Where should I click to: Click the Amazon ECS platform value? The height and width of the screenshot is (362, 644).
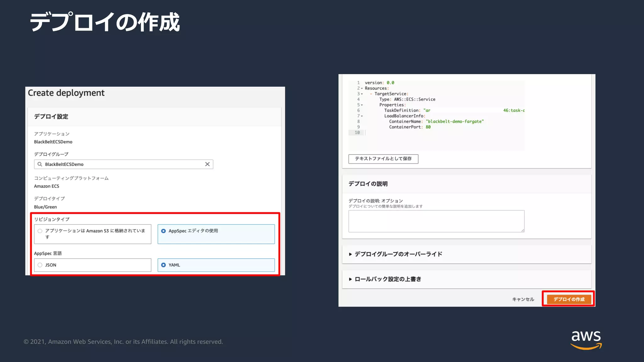click(x=47, y=186)
